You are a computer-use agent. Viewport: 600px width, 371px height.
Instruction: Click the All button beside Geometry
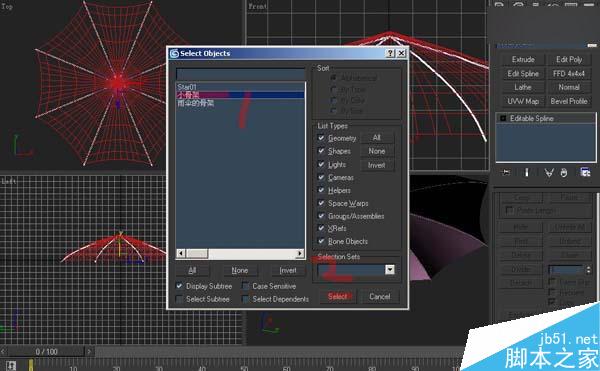[377, 138]
